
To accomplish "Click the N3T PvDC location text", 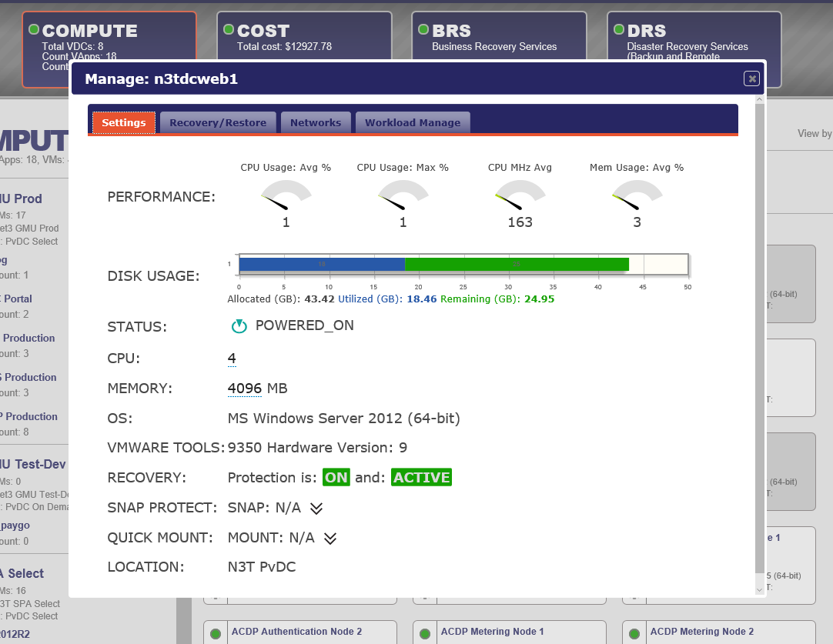I will click(262, 567).
